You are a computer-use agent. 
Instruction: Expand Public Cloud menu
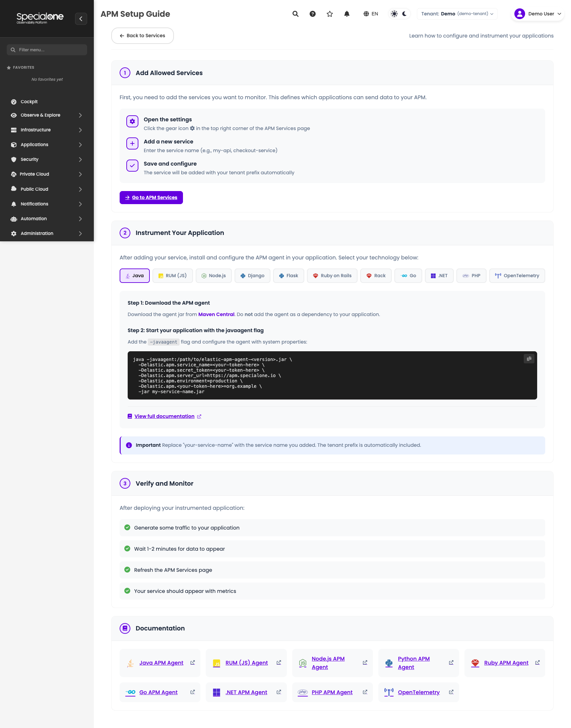(47, 189)
